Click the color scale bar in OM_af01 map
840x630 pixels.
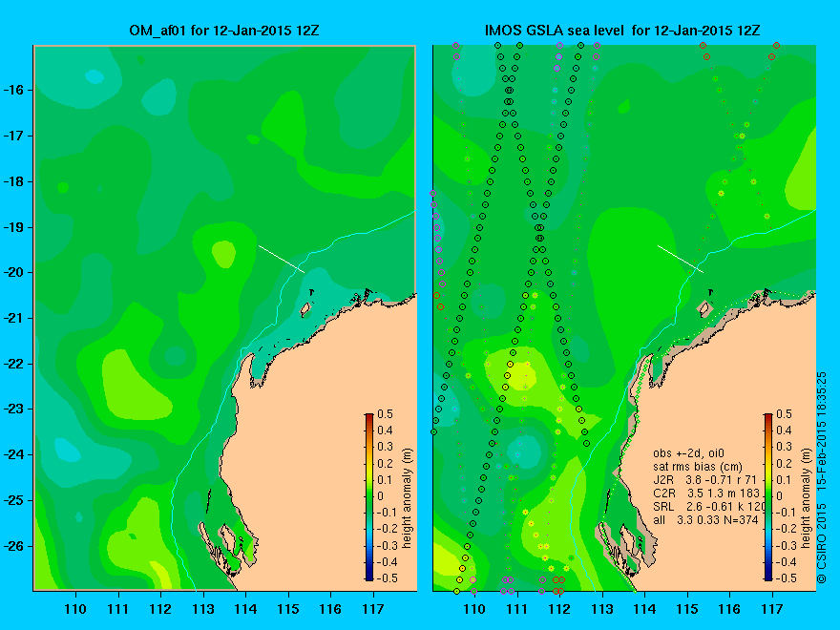[369, 496]
